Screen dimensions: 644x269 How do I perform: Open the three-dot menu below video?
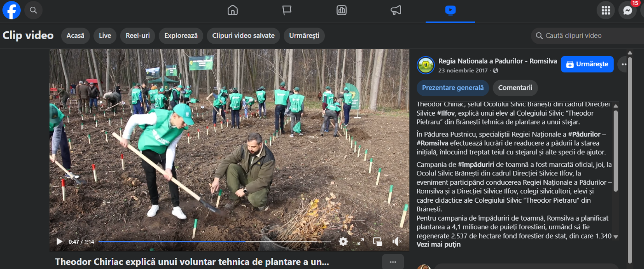[x=393, y=262]
